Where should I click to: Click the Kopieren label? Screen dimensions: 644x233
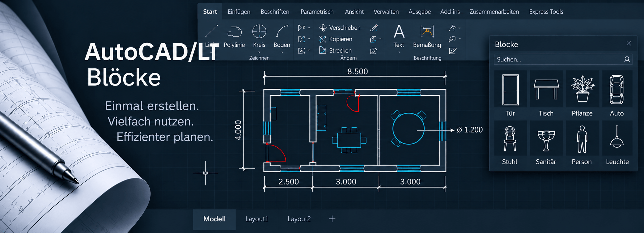pyautogui.click(x=341, y=39)
